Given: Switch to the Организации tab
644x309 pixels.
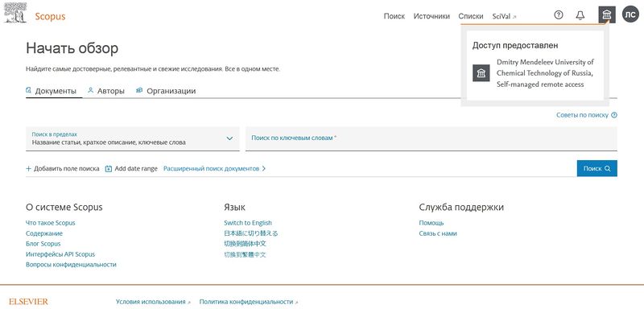Looking at the screenshot, I should [166, 91].
